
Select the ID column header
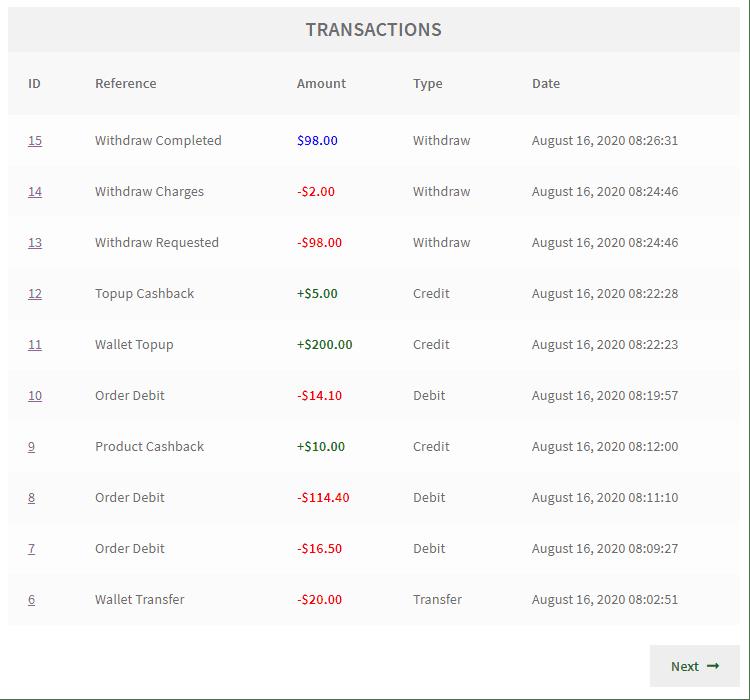(x=34, y=84)
